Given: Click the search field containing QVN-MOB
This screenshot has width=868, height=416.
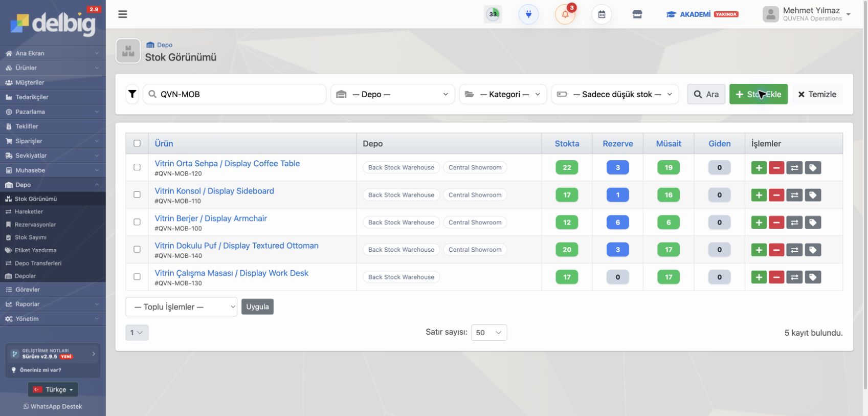Looking at the screenshot, I should pyautogui.click(x=235, y=94).
